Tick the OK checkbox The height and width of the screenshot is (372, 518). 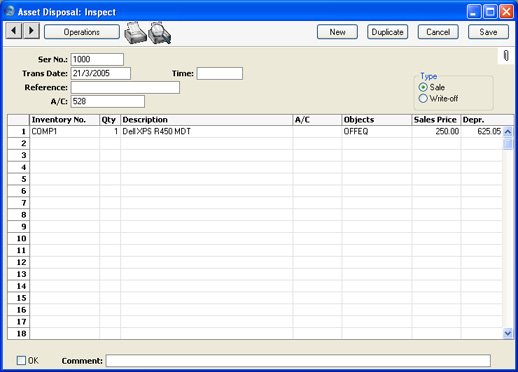[x=21, y=360]
